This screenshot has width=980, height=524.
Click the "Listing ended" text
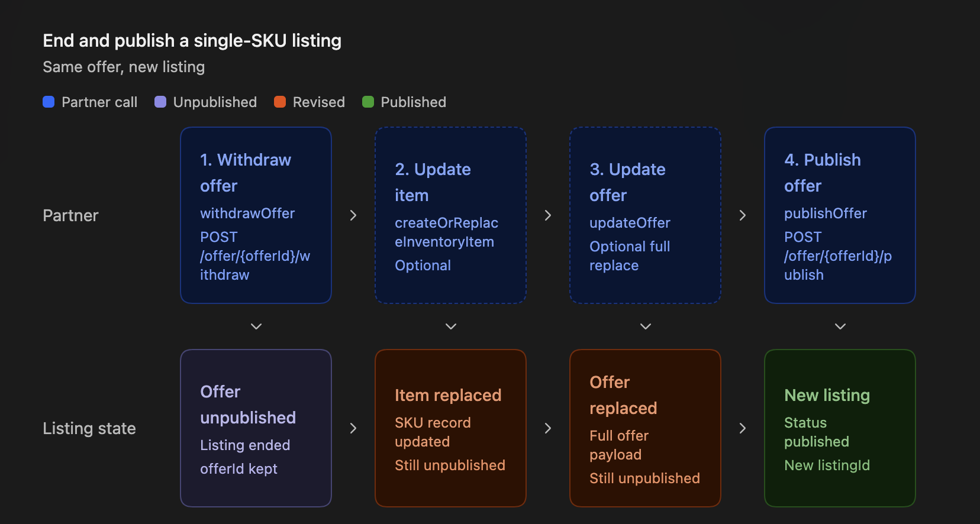(245, 445)
